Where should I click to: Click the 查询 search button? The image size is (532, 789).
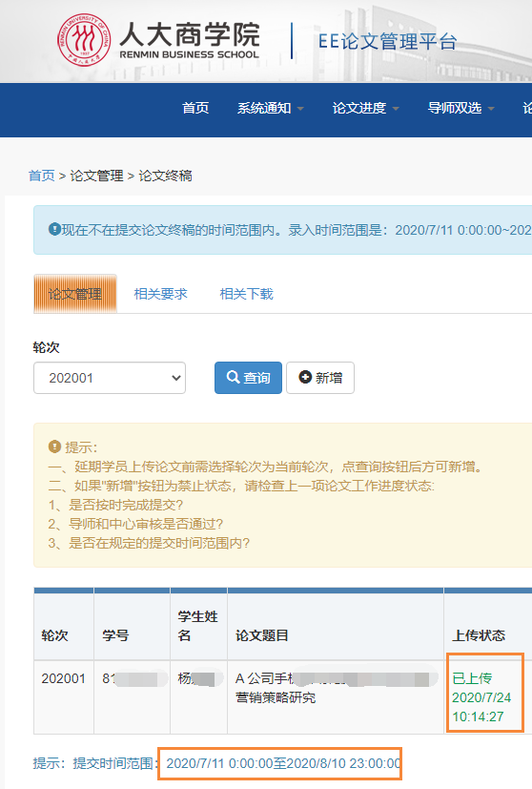point(249,378)
